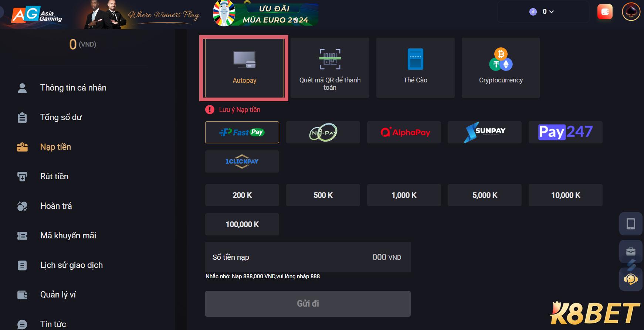Click the mobile phone floating icon
This screenshot has width=644, height=330.
pos(631,224)
